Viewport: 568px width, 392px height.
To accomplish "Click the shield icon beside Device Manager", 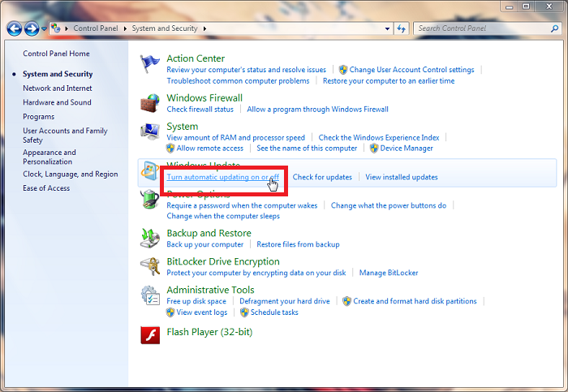I will (x=374, y=149).
